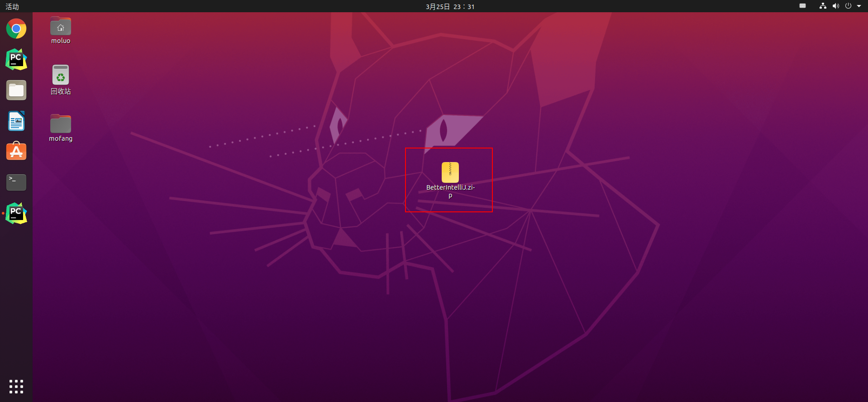The image size is (868, 402).
Task: Click the wired network status icon
Action: (823, 6)
